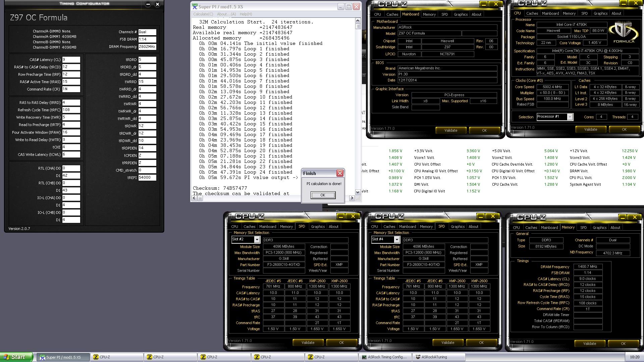Switch to Caches tab in CPU-Z Mainboard window
The image size is (644, 362).
(x=392, y=14)
